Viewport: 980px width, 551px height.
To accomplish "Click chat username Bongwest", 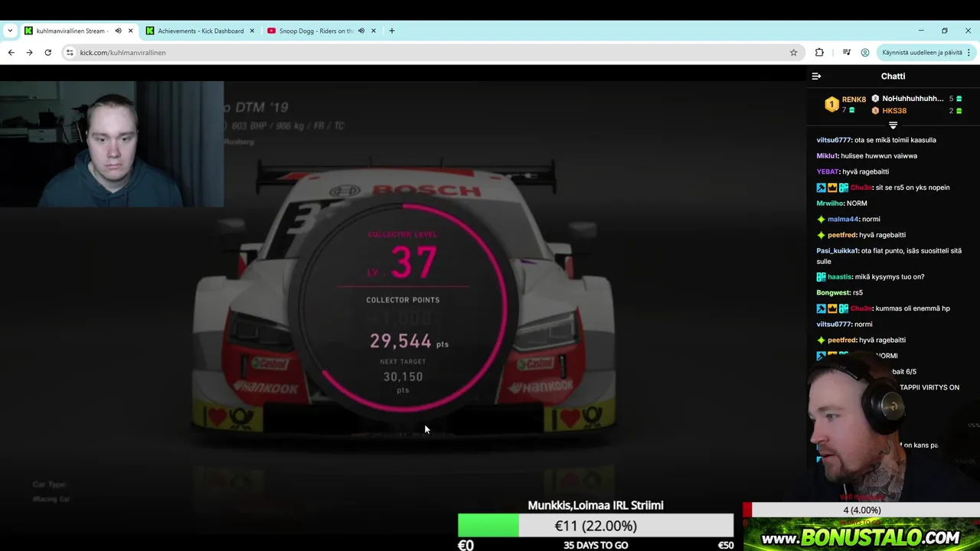I will [834, 293].
